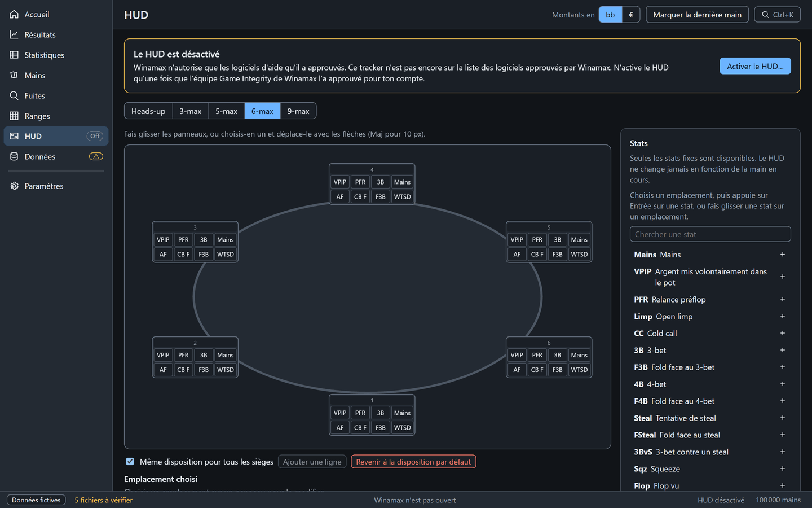Click the warning badge next to Données
812x508 pixels.
(96, 156)
